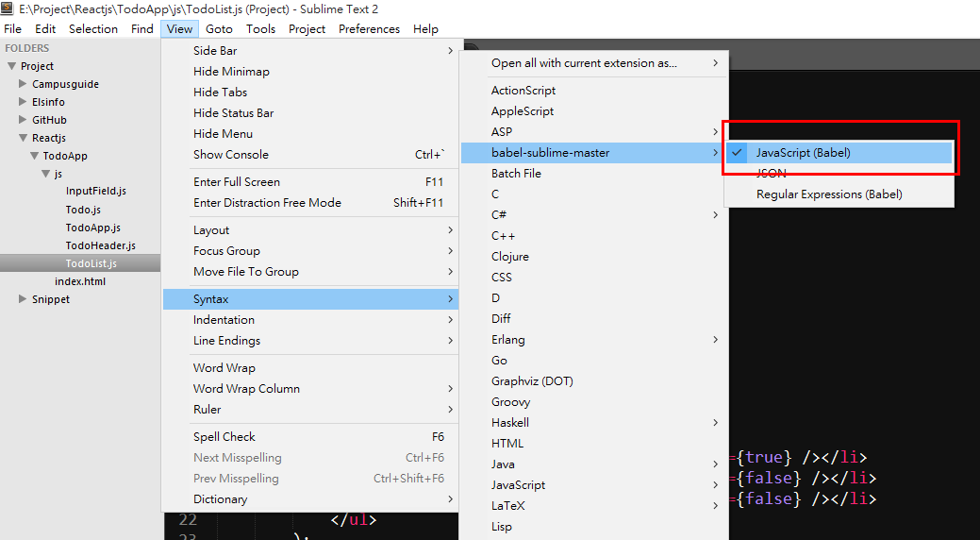Open the Line Endings submenu
The width and height of the screenshot is (980, 540).
[310, 341]
